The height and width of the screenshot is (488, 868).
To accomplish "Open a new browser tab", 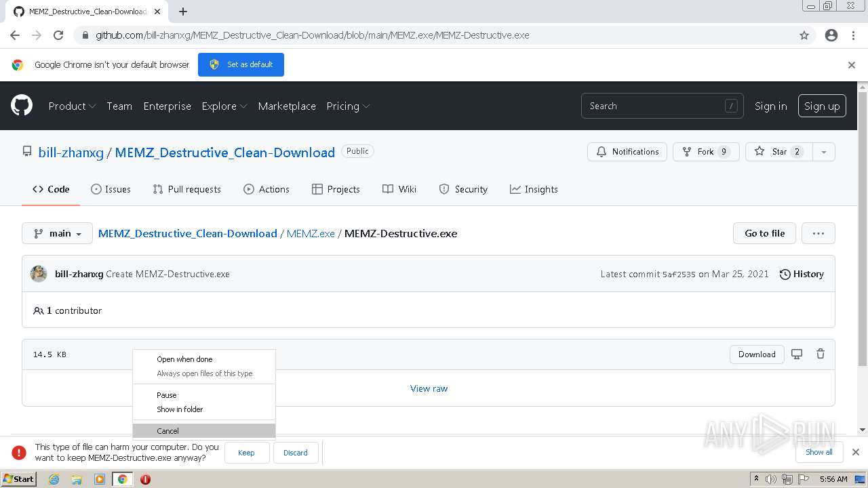I will click(x=183, y=12).
